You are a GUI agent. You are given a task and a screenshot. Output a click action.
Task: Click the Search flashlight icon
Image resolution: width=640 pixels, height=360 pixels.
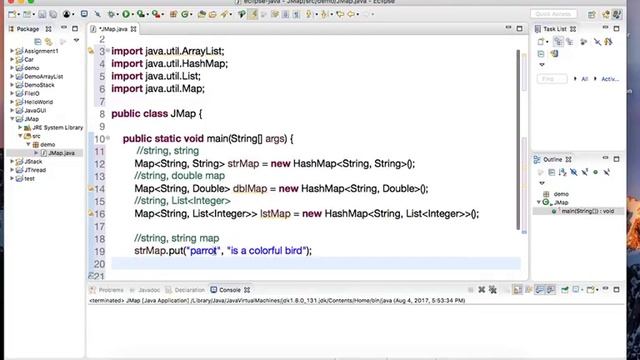click(x=224, y=14)
